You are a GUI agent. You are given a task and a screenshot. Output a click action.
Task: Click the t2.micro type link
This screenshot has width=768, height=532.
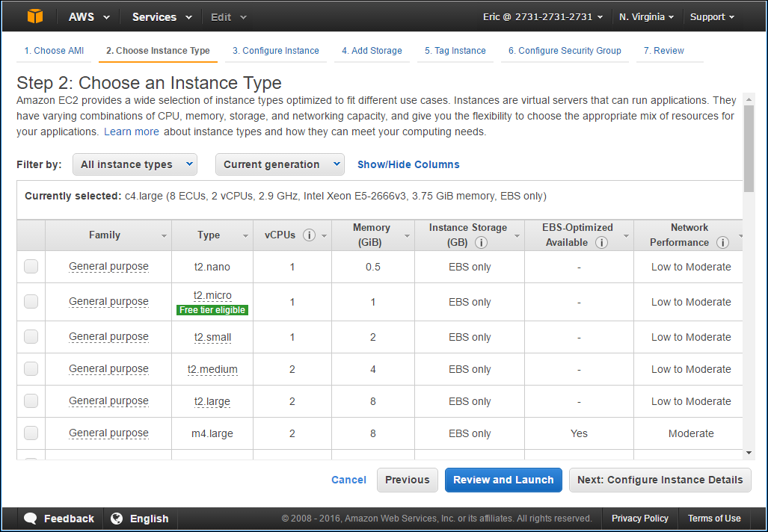point(212,296)
